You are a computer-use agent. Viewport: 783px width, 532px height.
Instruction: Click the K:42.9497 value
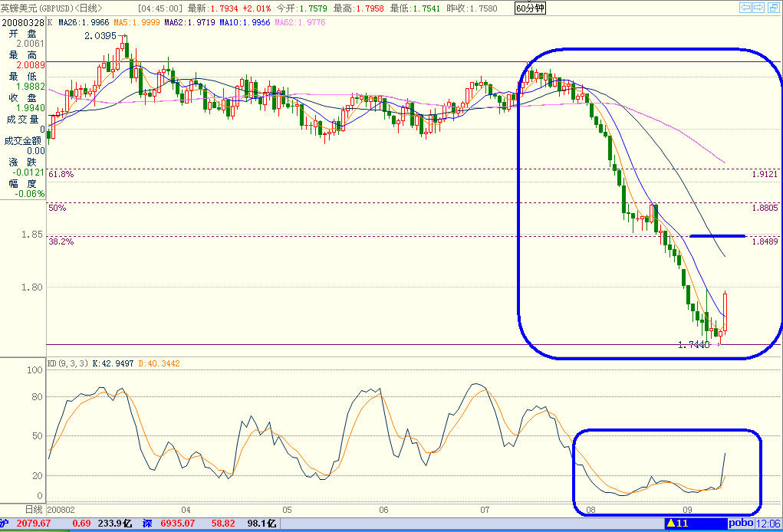point(113,363)
